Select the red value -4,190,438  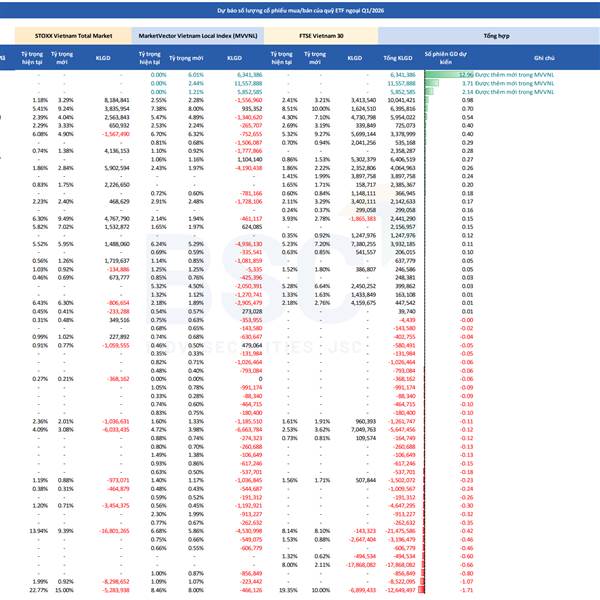248,168
